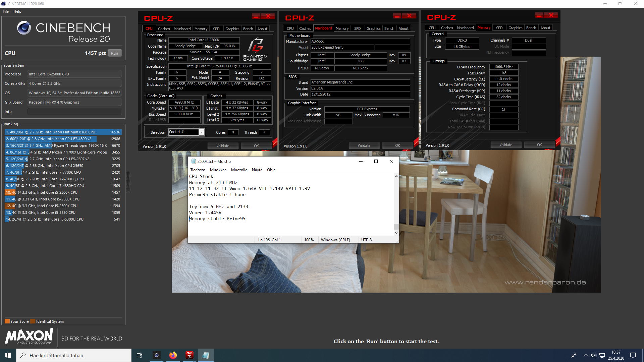Screen dimensions: 644x362
Task: Click the Cinebench panel resize handle
Action: click(128, 181)
